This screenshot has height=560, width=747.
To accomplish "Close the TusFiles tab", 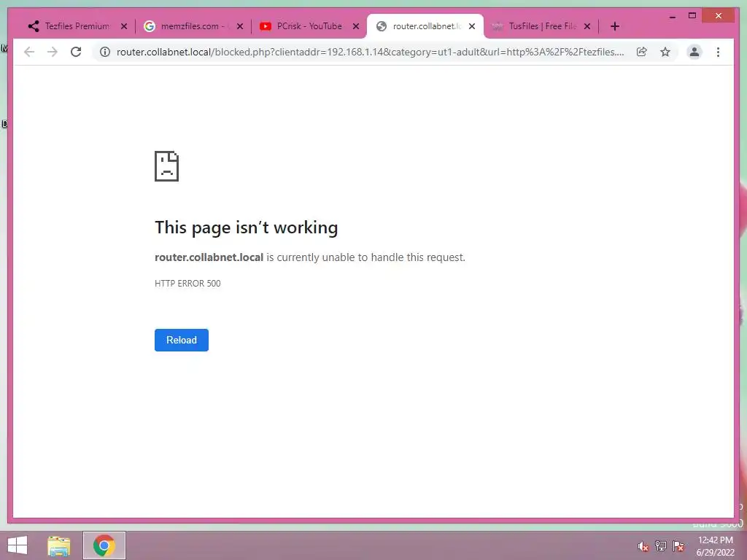I will point(587,26).
